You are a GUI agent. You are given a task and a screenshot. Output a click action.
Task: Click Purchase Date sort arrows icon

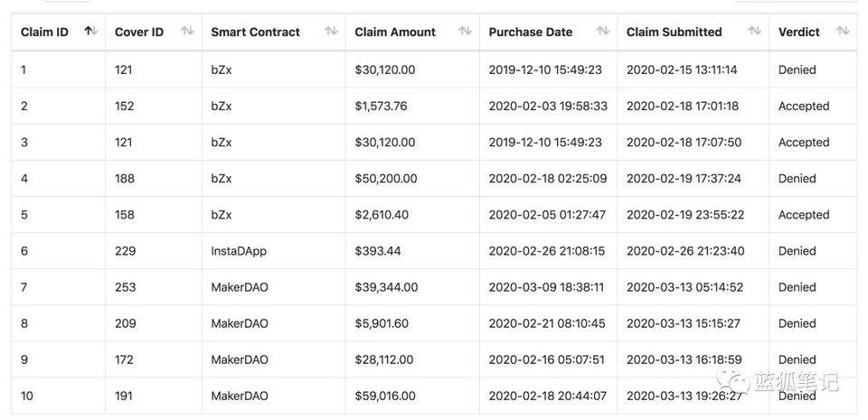tap(603, 32)
